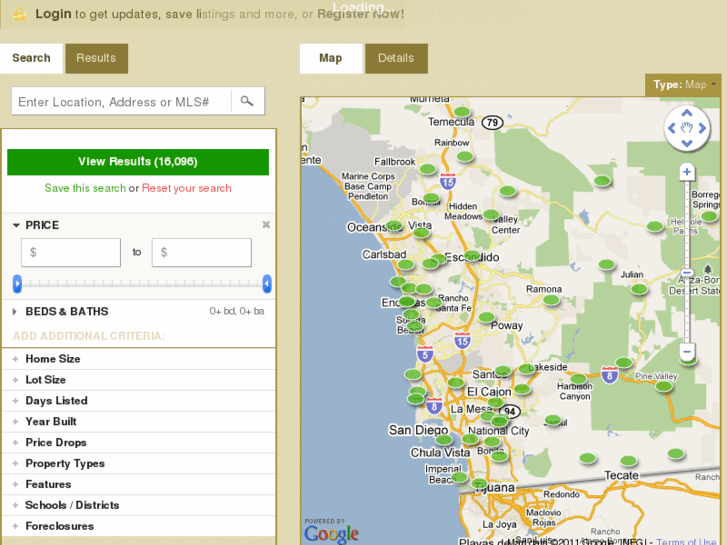
Task: Click the Interstate 15 shield near Fallbrook
Action: 447,181
